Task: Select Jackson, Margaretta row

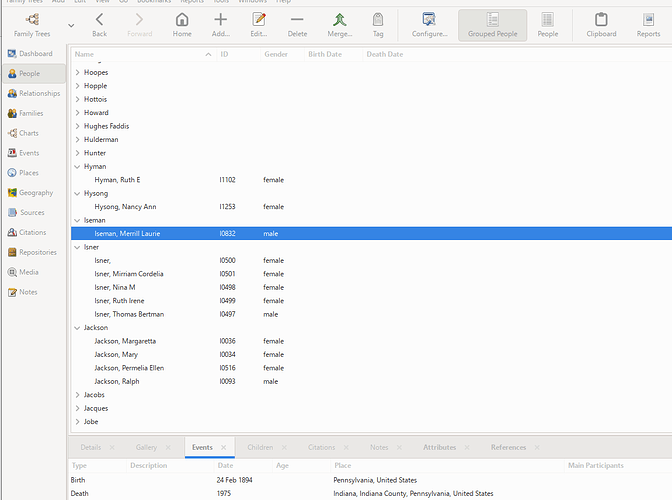Action: coord(371,341)
